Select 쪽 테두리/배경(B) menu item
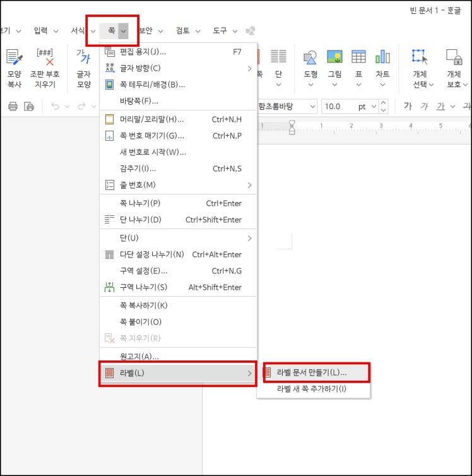Image resolution: width=472 pixels, height=476 pixels. pyautogui.click(x=179, y=85)
